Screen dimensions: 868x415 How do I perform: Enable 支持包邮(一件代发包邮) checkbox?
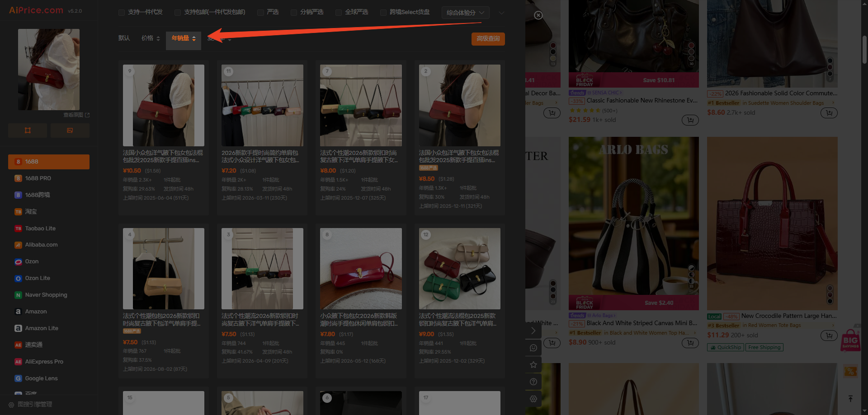pos(178,13)
